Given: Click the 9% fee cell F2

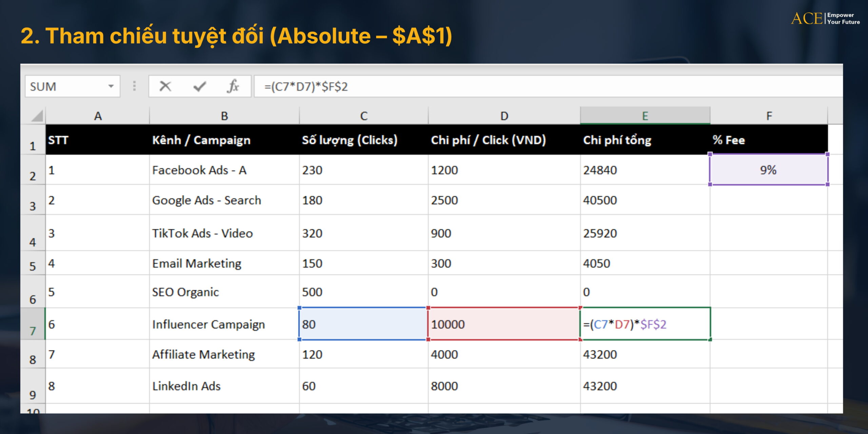Looking at the screenshot, I should (768, 170).
